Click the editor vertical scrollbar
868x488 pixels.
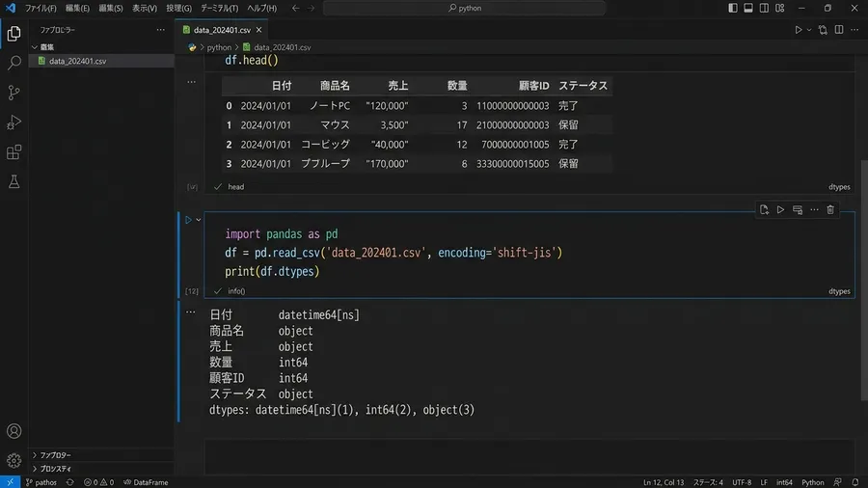tap(863, 280)
